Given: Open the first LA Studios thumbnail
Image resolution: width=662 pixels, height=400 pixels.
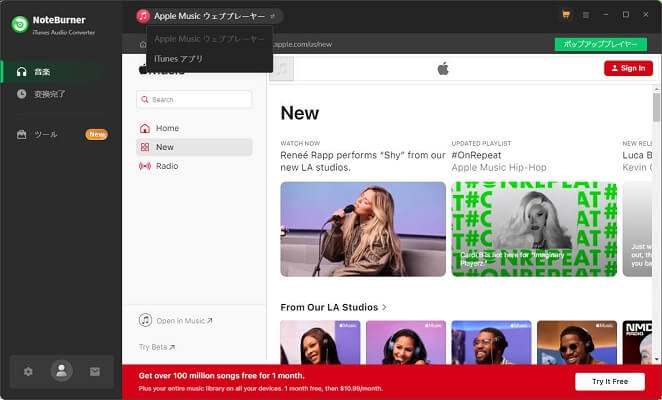Looking at the screenshot, I should click(x=320, y=342).
